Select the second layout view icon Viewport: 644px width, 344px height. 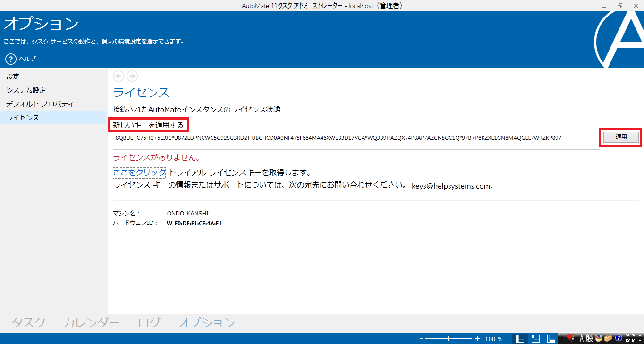[x=535, y=338]
